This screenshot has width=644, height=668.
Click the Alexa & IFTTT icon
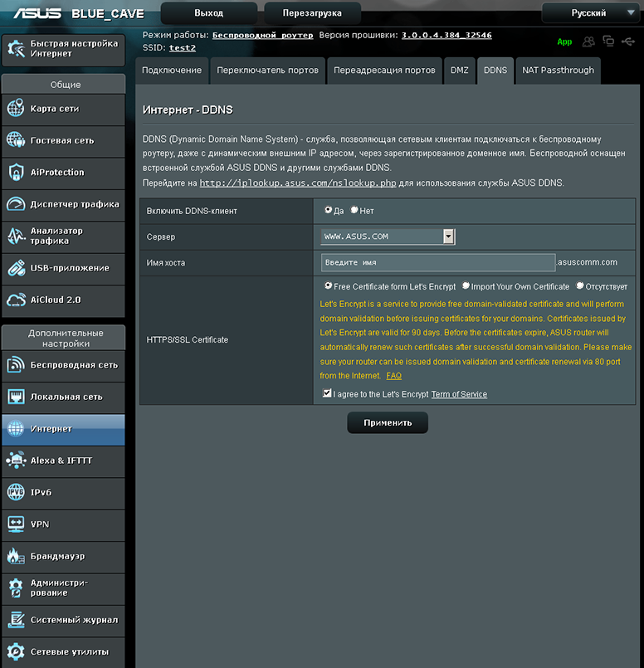point(16,460)
